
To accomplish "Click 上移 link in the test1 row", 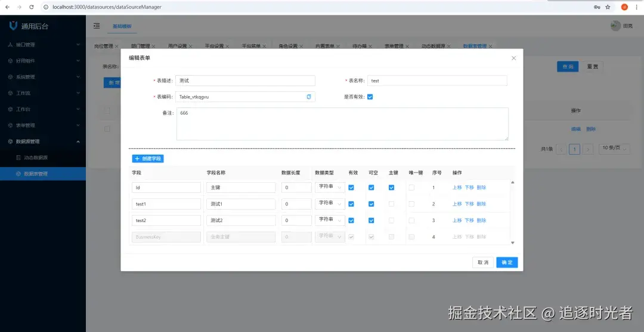I will pyautogui.click(x=457, y=204).
